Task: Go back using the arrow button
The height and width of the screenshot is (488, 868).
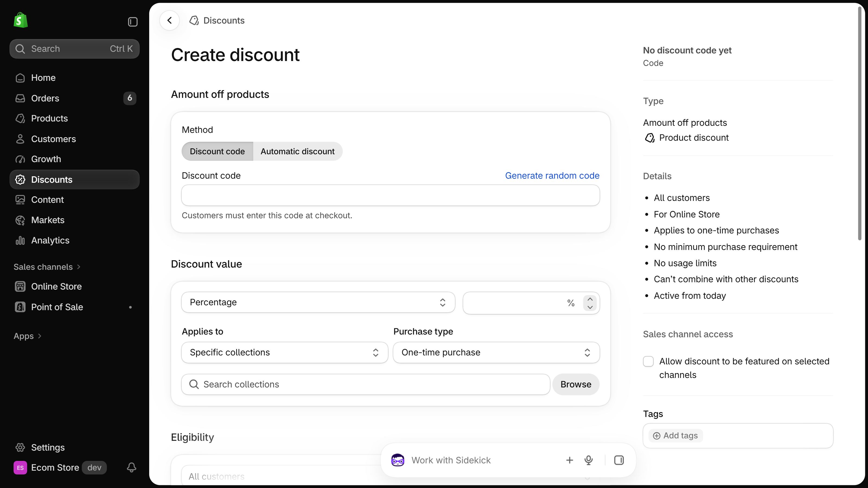Action: tap(170, 21)
